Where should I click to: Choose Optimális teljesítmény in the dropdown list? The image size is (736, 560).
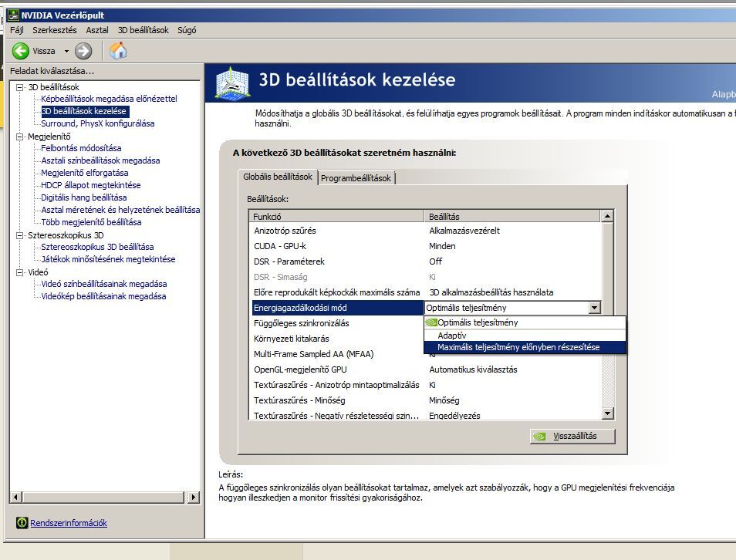(x=525, y=322)
